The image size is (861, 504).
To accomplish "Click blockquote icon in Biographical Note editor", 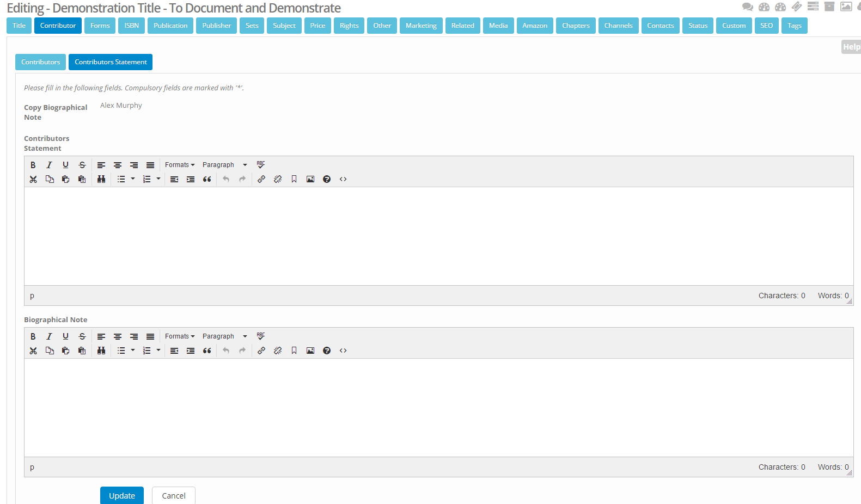I will (x=207, y=351).
